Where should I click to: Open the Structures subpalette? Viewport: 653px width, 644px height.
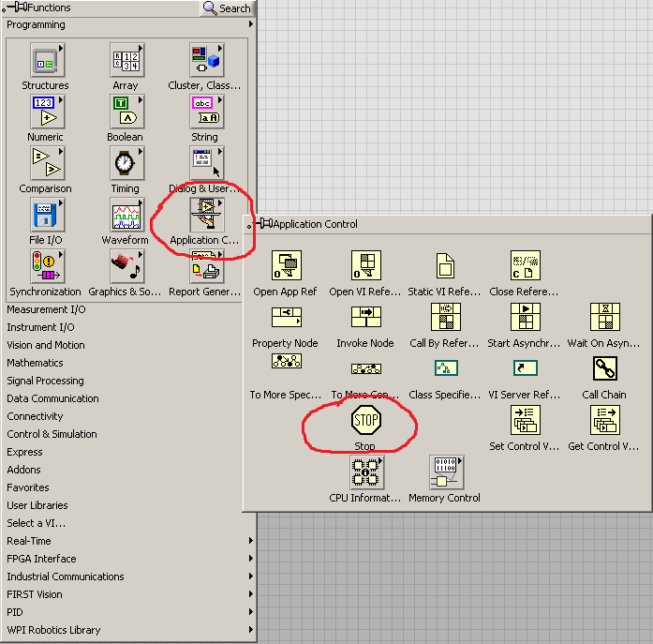[46, 62]
